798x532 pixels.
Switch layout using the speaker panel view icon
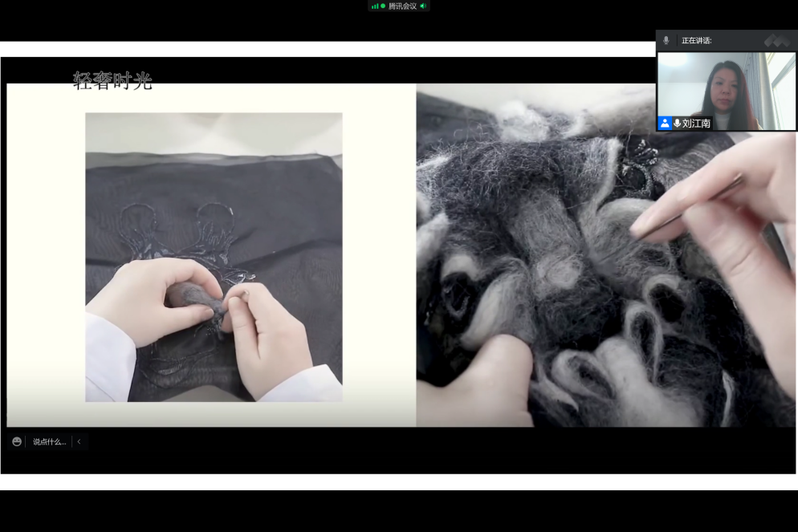[776, 40]
